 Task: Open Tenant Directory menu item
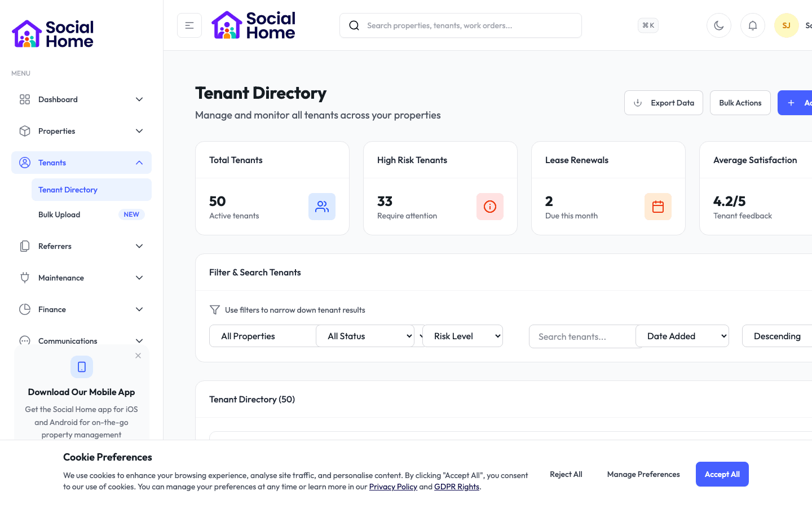(x=68, y=190)
